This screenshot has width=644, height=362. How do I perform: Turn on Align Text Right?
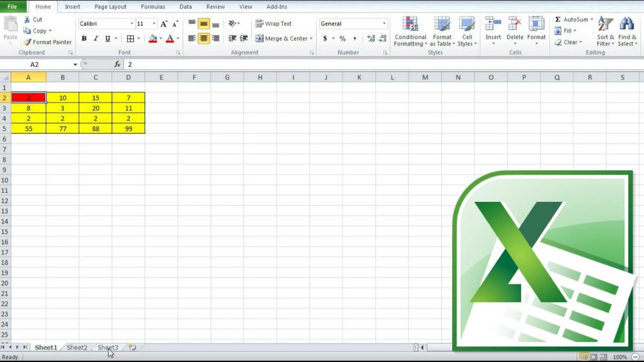tap(216, 38)
